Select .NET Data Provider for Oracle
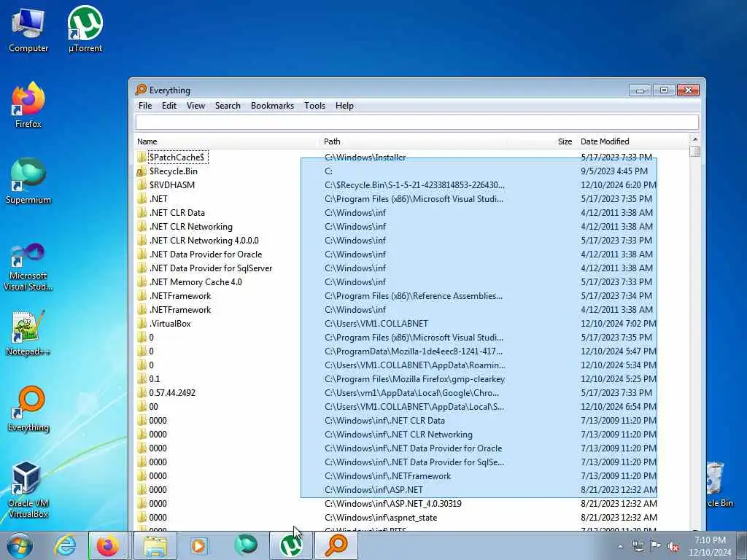The image size is (747, 560). 205,254
